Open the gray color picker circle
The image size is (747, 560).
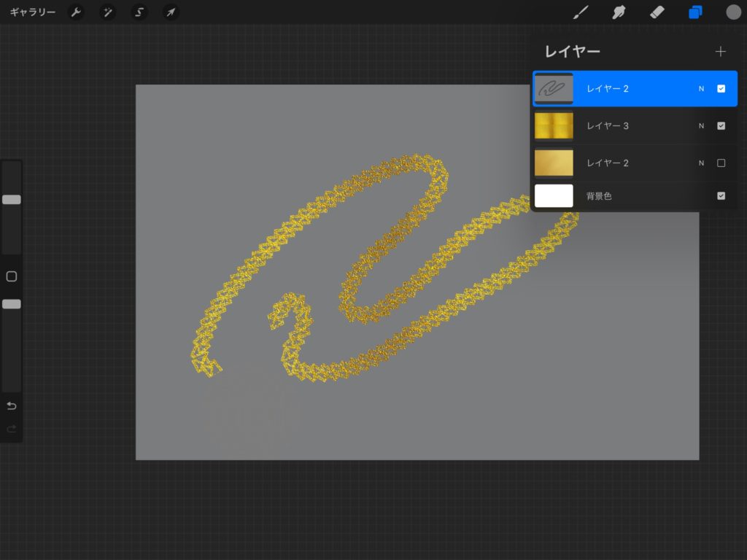click(x=733, y=12)
